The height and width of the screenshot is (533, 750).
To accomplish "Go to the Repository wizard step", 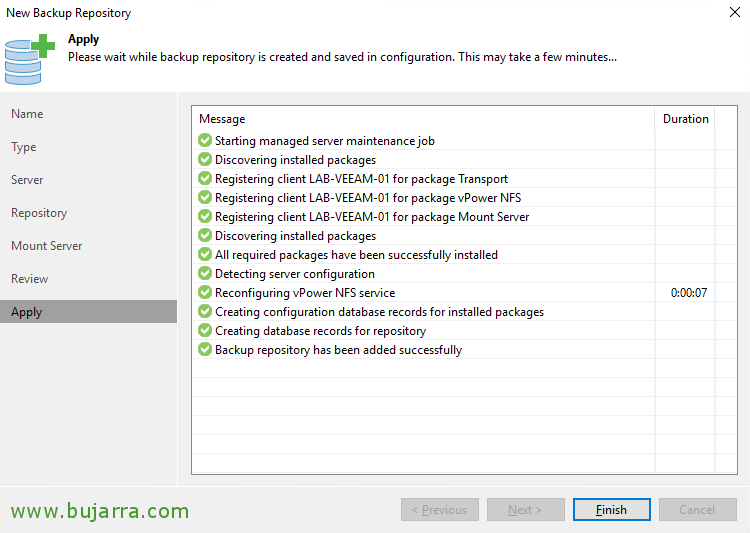I will pos(39,213).
